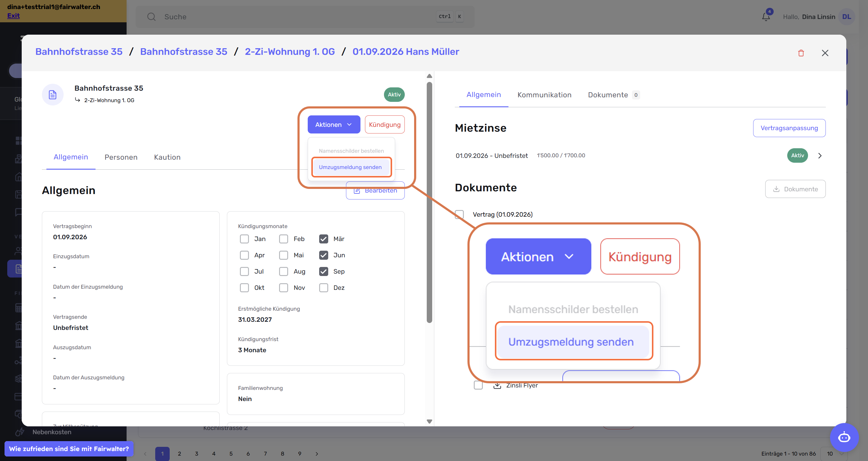Open the chatbot assistant icon
This screenshot has height=461, width=868.
844,437
